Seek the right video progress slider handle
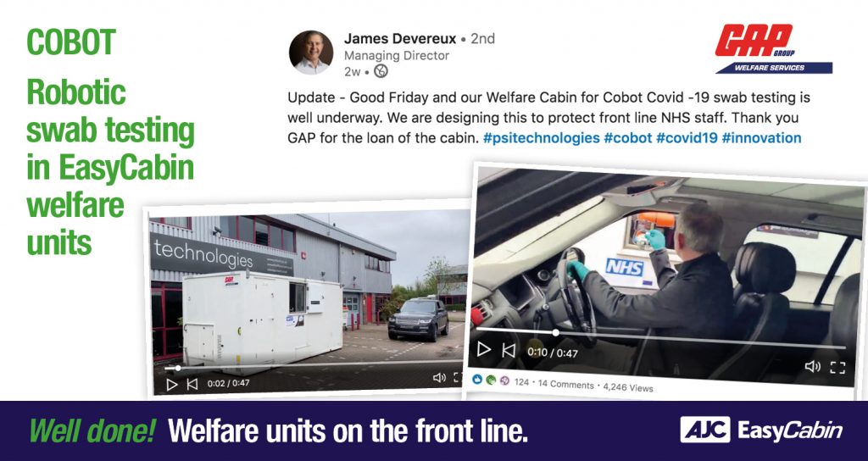 (555, 332)
